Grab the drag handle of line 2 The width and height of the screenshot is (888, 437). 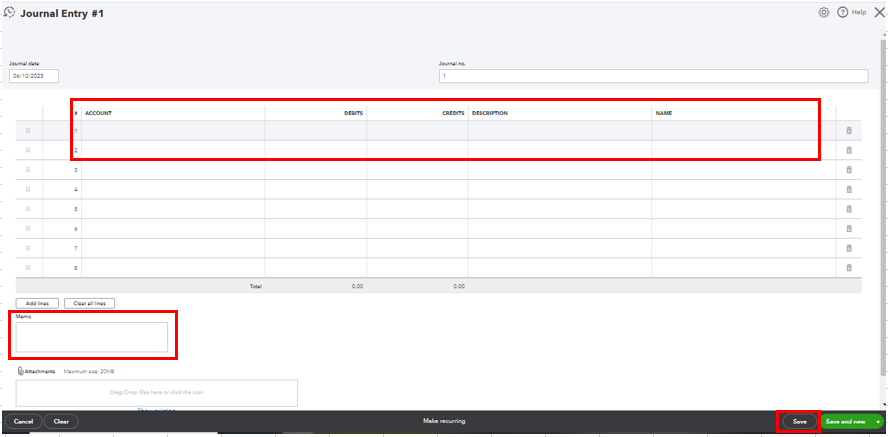coord(28,150)
